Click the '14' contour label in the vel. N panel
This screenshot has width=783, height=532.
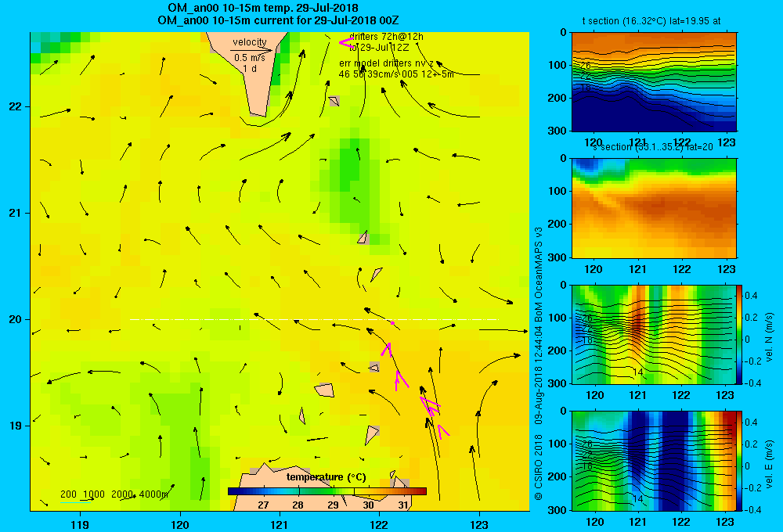pyautogui.click(x=637, y=372)
